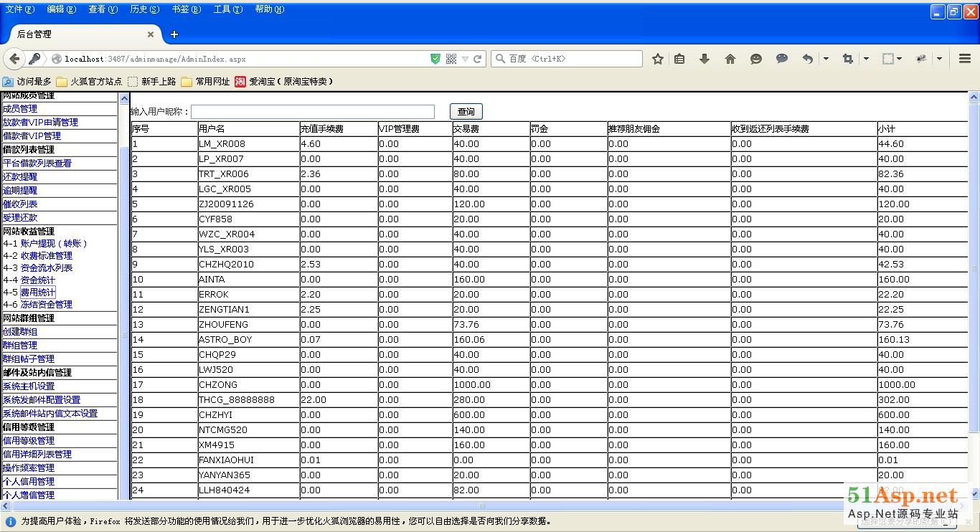
Task: Click the 查询 search button
Action: (x=466, y=111)
